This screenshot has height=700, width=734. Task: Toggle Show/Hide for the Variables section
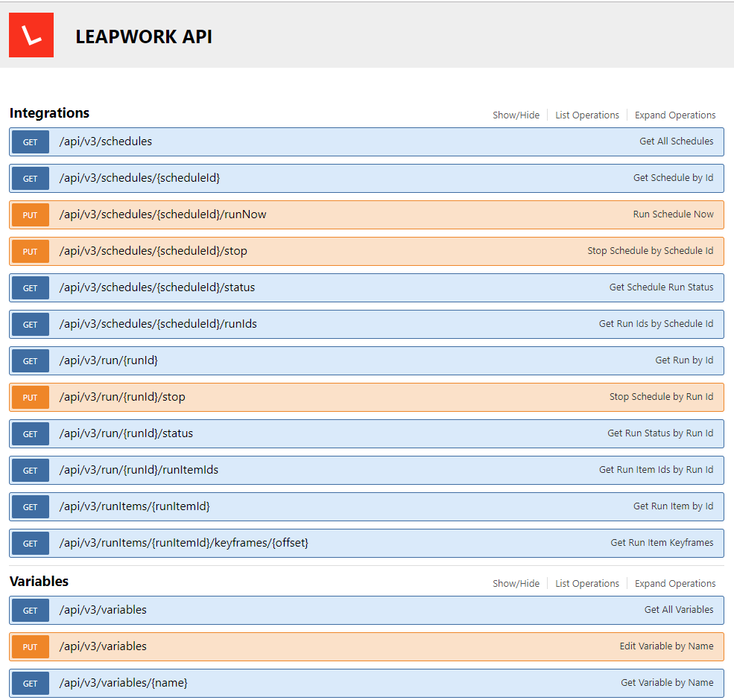(x=516, y=583)
